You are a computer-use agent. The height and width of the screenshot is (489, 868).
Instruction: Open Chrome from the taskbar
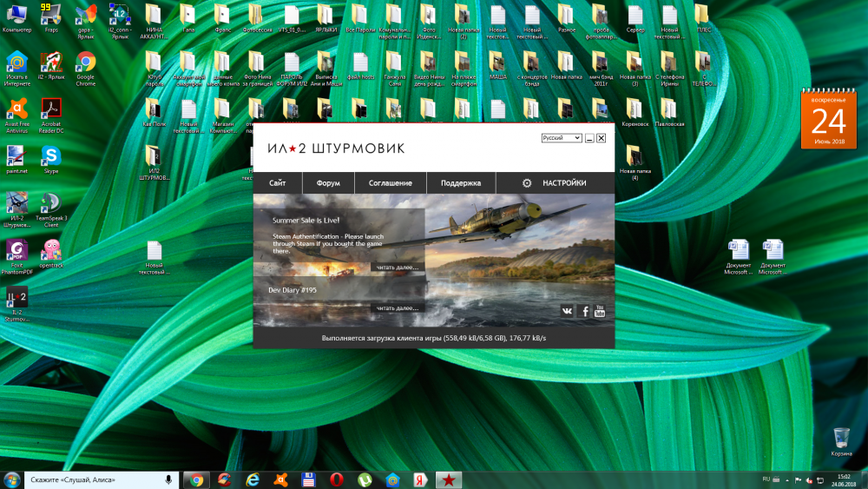tap(196, 480)
